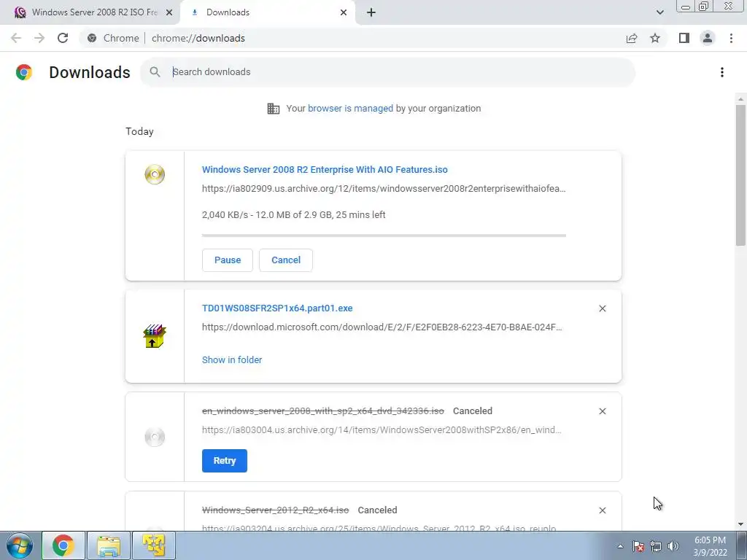Open the third pinned taskbar application
This screenshot has width=747, height=560.
tap(153, 545)
